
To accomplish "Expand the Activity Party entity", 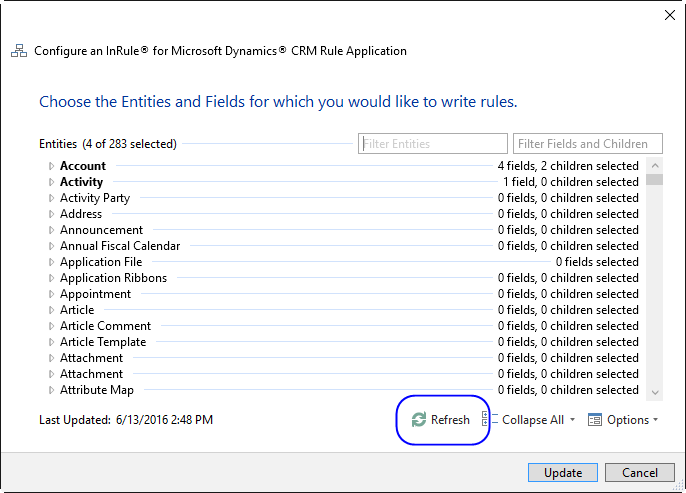I will (51, 198).
